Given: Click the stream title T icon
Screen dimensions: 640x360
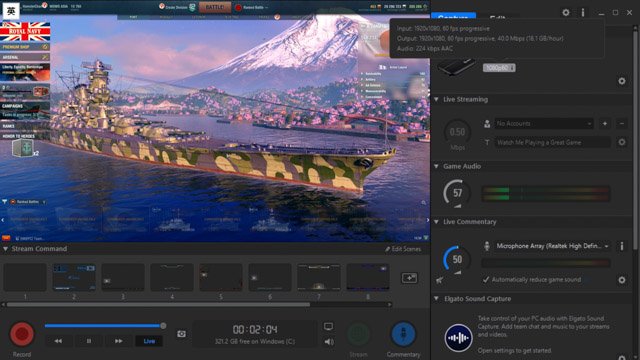Looking at the screenshot, I should click(487, 142).
